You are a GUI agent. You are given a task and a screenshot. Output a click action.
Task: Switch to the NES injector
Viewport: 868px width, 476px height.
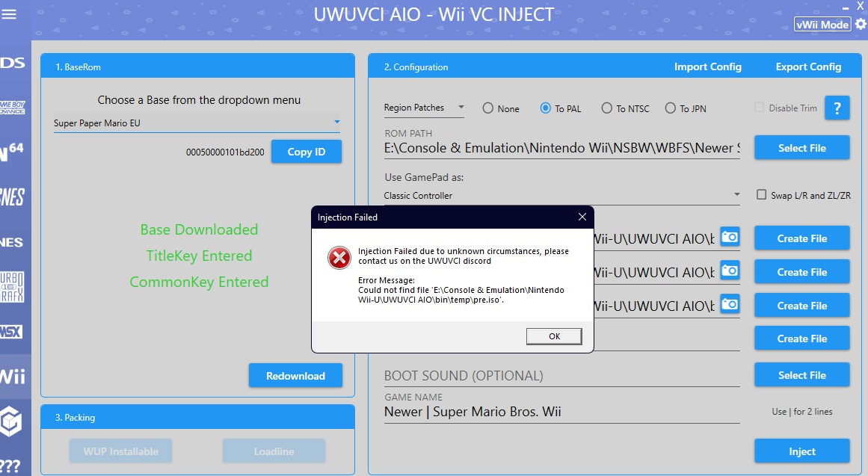[x=12, y=242]
